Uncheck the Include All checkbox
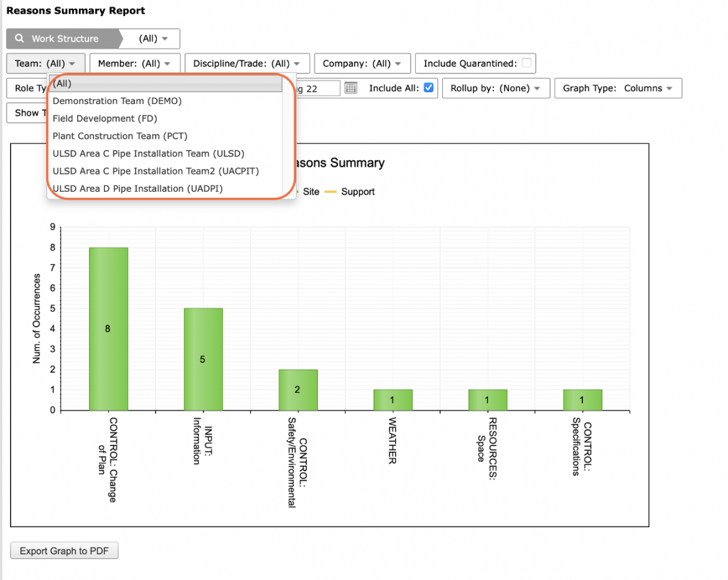Screen dimensions: 728x580 (429, 87)
